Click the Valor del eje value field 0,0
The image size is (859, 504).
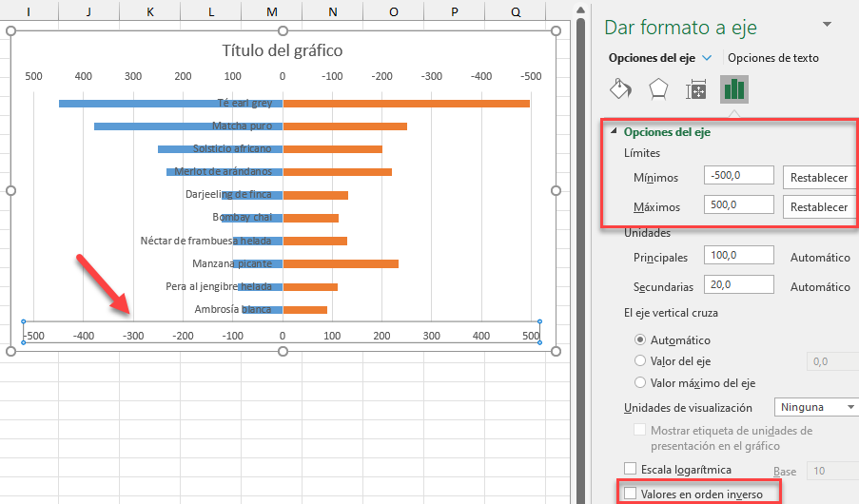coord(832,361)
